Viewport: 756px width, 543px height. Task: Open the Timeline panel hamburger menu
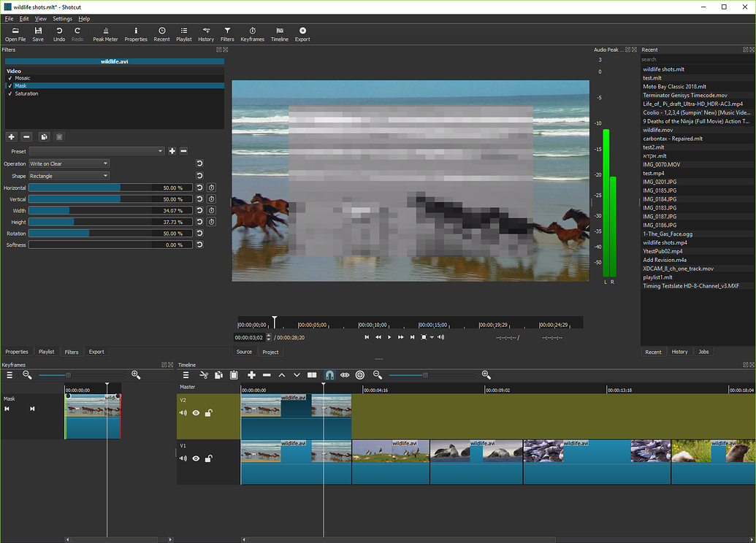[186, 375]
